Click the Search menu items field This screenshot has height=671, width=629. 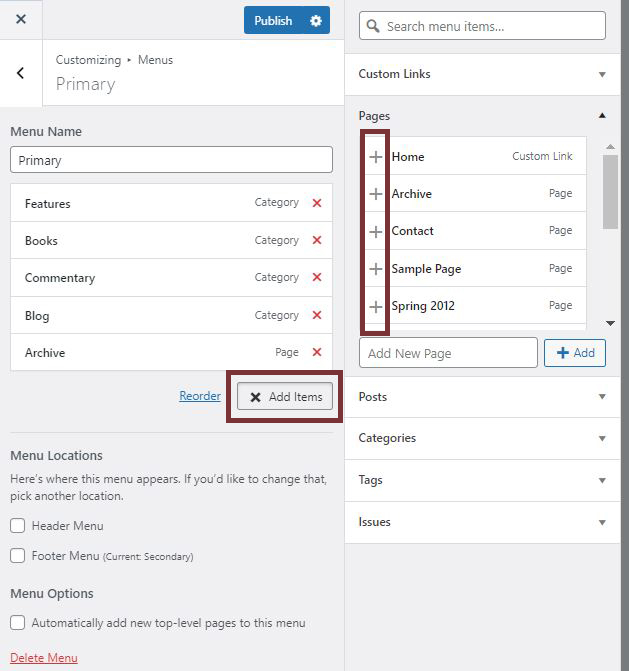(482, 26)
